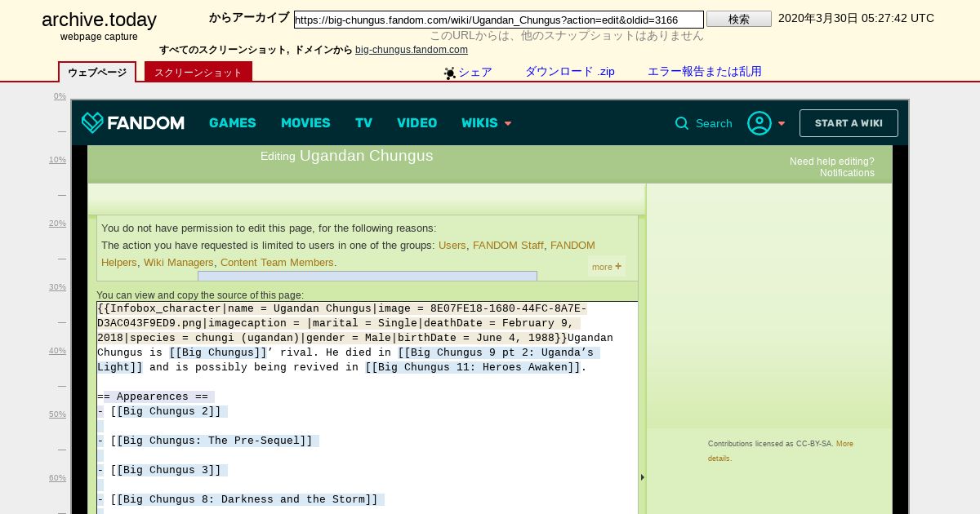This screenshot has height=514, width=980.
Task: Open the FANDOM Staff link
Action: coord(508,245)
